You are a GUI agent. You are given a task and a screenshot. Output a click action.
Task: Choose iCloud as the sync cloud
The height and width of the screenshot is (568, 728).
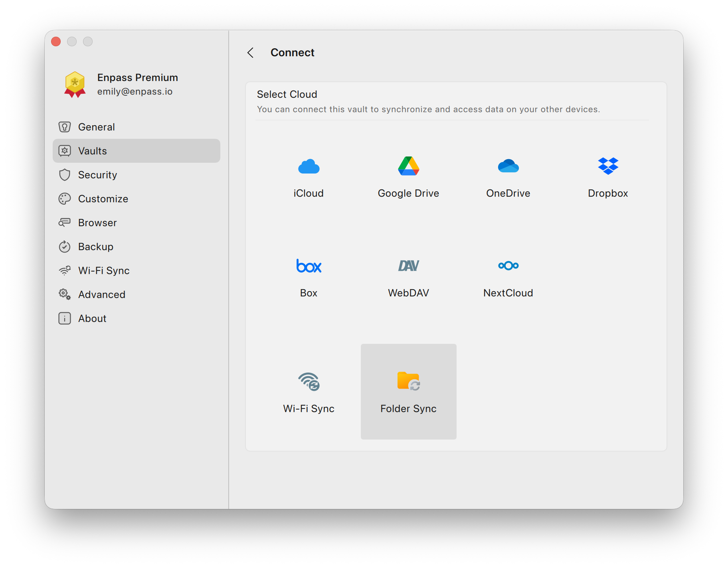tap(309, 176)
